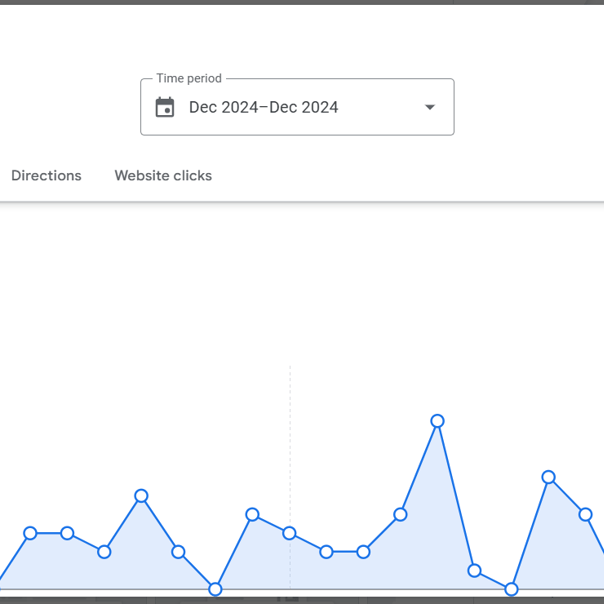
Task: Click the low data point immediately following the tallest peak
Action: tap(474, 570)
